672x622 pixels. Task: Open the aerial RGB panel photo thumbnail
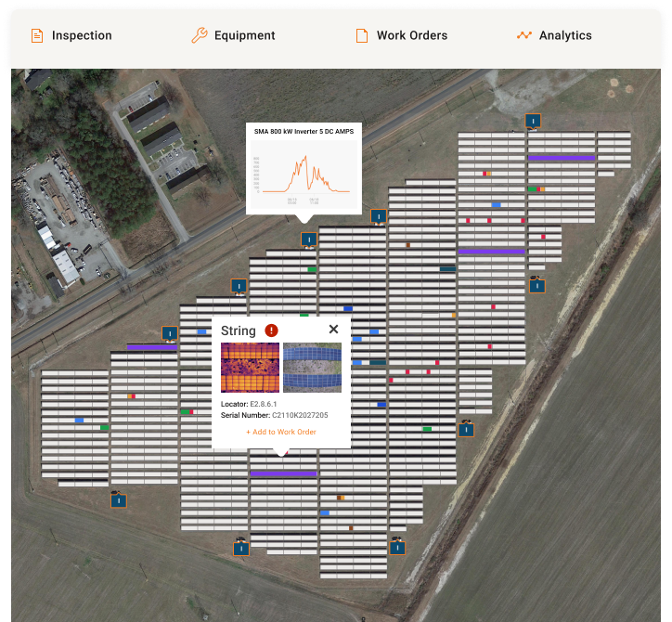point(312,368)
